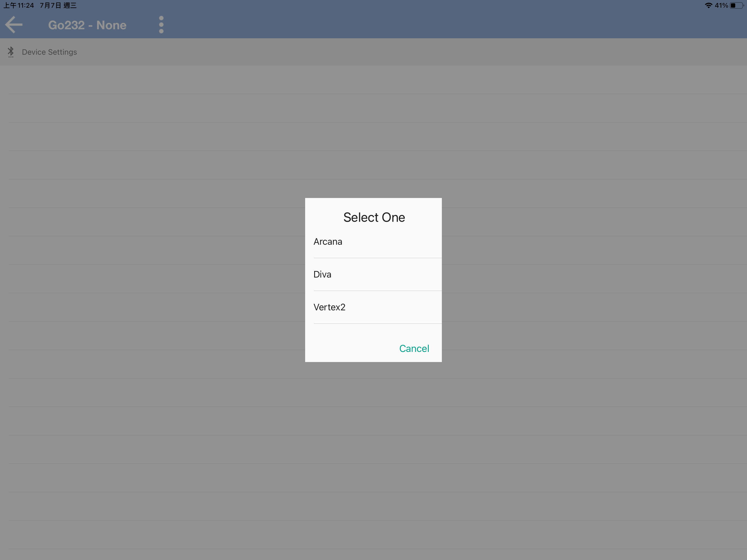Viewport: 747px width, 560px height.
Task: Click the Select One dialog heading
Action: pos(374,217)
